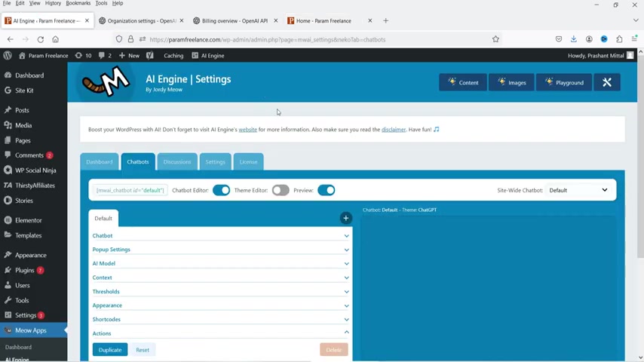Open Caching item in admin bar

click(x=173, y=56)
